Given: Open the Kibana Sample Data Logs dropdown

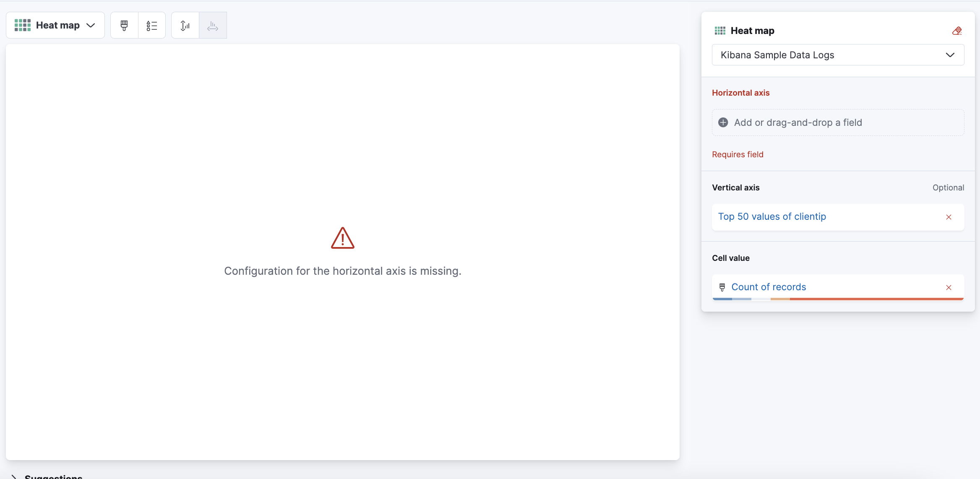Looking at the screenshot, I should (x=838, y=55).
